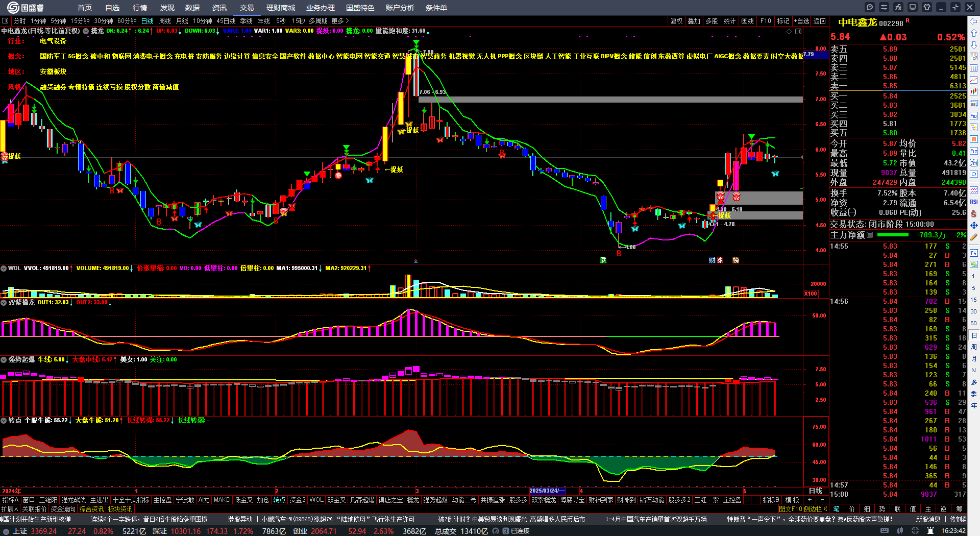Image resolution: width=980 pixels, height=536 pixels.
Task: Open the fx formula manager icon
Action: click(898, 7)
